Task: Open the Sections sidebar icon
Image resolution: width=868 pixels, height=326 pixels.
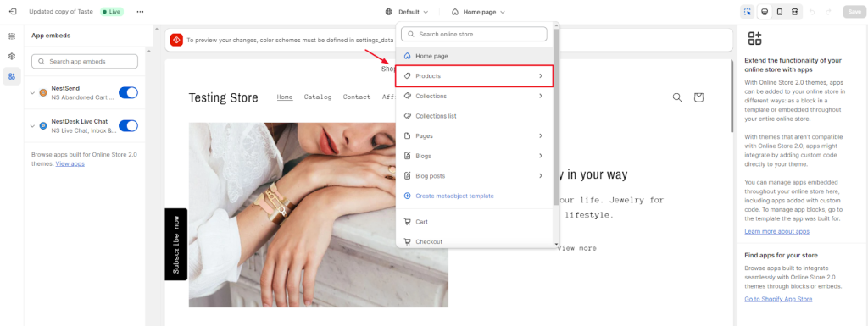Action: tap(12, 36)
